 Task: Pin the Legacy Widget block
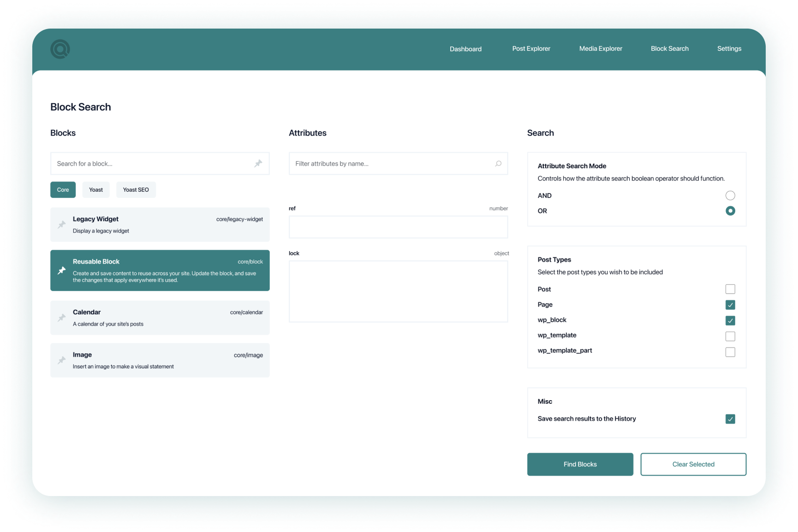(x=62, y=225)
